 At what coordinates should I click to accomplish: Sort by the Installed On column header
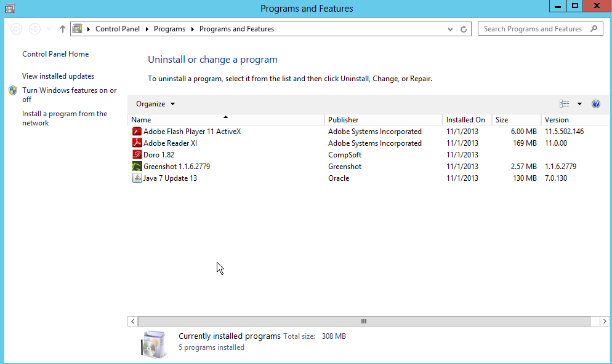point(467,120)
